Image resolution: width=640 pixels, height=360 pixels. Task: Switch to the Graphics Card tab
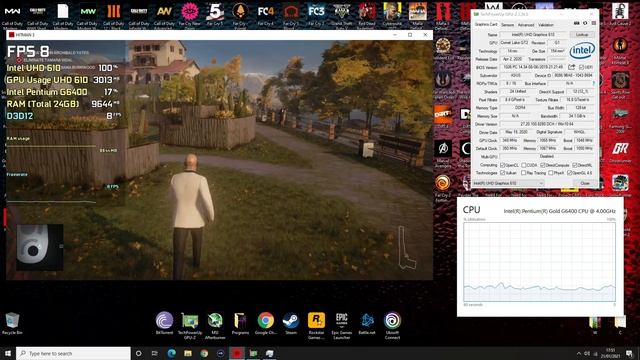coord(486,24)
